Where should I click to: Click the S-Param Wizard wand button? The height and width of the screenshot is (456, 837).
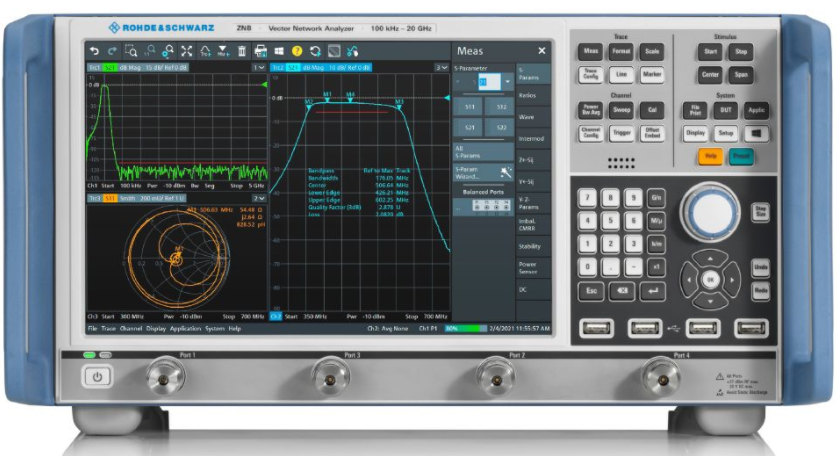pos(483,172)
